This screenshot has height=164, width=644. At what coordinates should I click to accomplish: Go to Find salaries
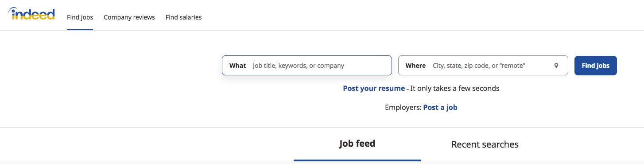tap(183, 17)
